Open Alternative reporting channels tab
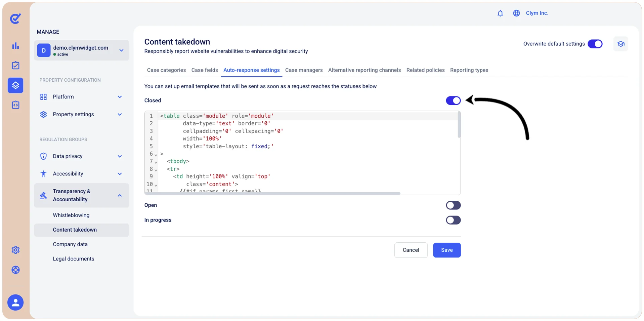 [x=364, y=70]
